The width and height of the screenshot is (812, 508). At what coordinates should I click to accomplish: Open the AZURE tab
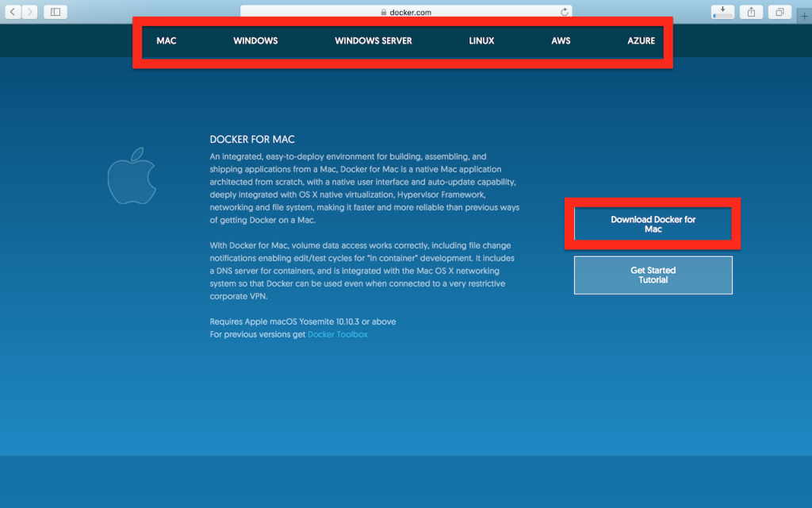(x=641, y=41)
